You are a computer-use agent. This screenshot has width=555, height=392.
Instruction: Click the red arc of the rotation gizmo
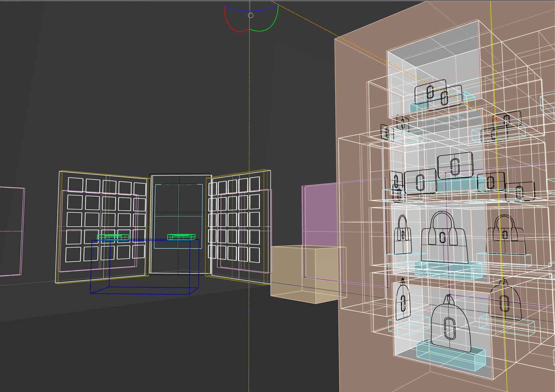[231, 27]
